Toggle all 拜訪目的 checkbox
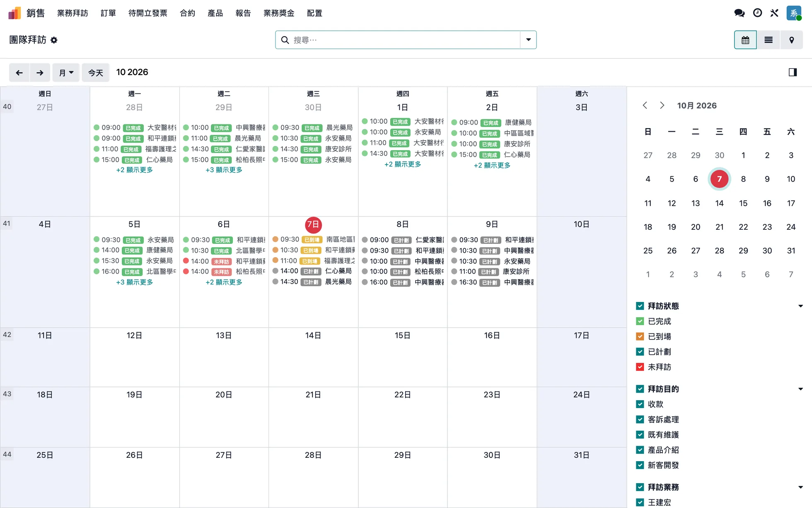This screenshot has width=812, height=508. click(x=640, y=389)
